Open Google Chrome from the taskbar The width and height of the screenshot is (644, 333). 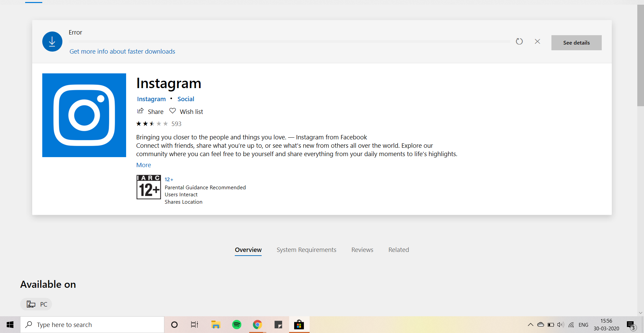[258, 325]
